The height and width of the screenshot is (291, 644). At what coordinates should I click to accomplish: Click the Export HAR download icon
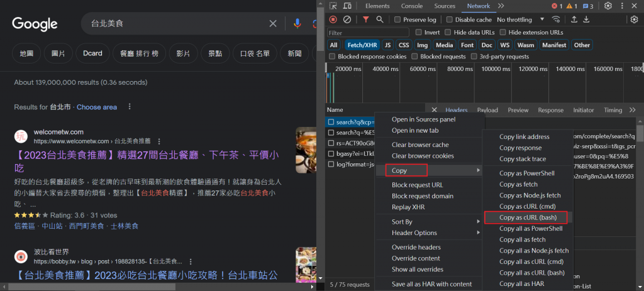click(587, 19)
